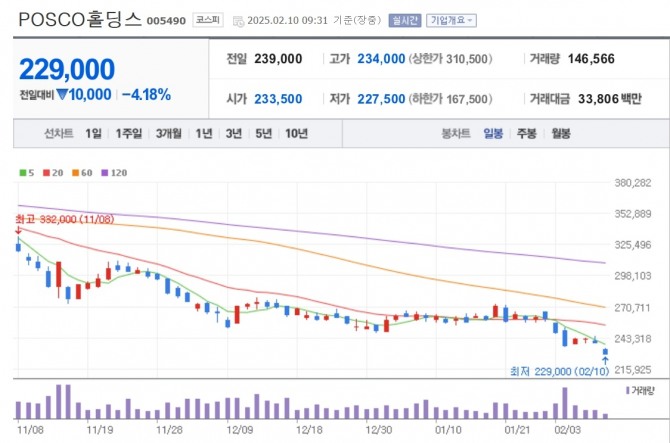Viewport: 670px width, 443px height.
Task: Click the 거래량 volume legend icon
Action: coord(627,389)
